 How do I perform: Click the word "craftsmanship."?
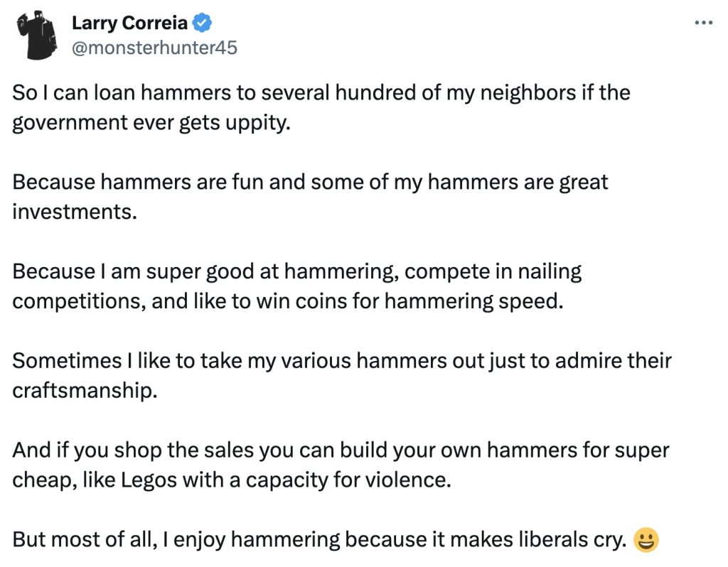point(84,390)
